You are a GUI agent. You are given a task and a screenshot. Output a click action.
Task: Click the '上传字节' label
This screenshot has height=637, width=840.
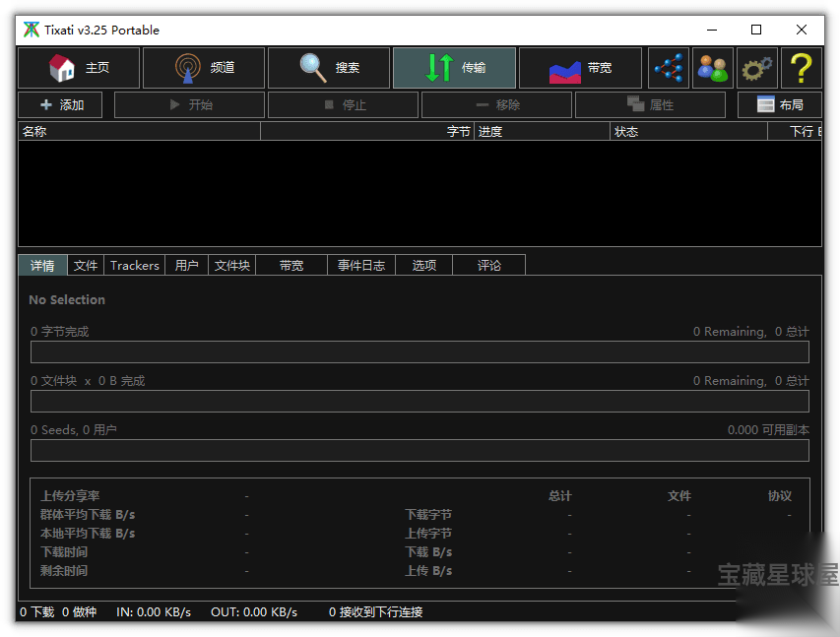(x=428, y=534)
